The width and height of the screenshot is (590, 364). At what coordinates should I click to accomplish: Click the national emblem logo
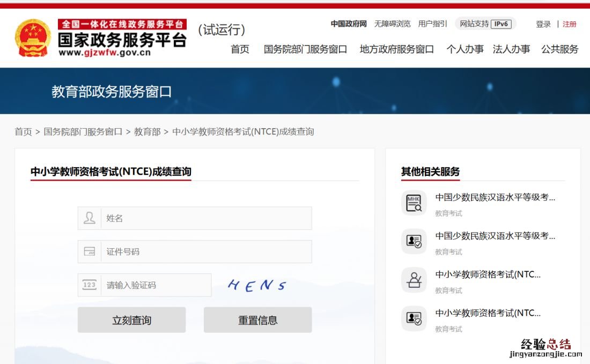coord(33,38)
